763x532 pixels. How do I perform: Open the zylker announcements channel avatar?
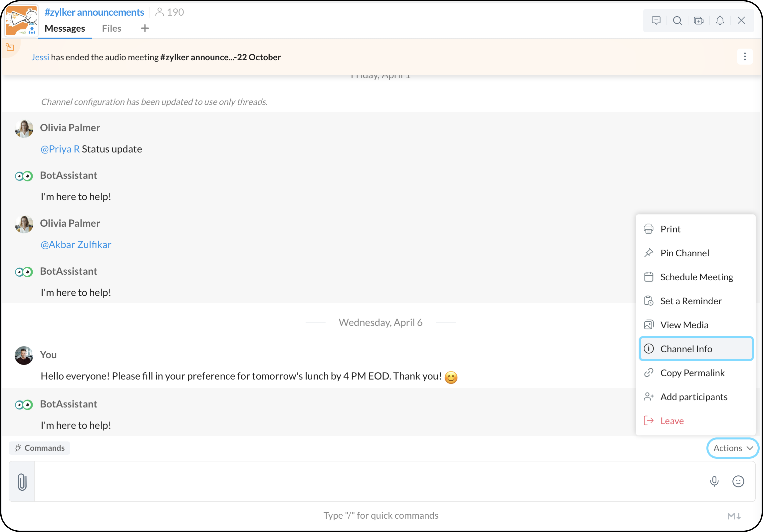click(21, 20)
